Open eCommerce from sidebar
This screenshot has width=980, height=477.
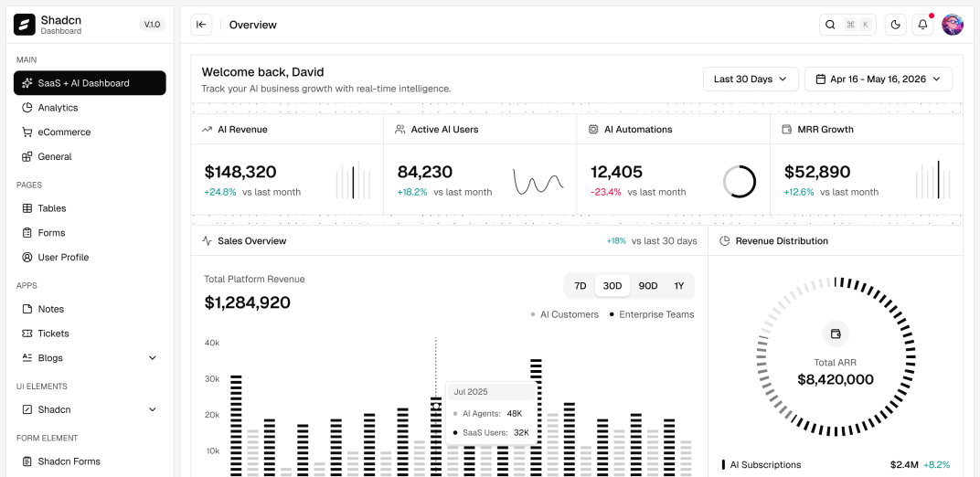[90, 132]
